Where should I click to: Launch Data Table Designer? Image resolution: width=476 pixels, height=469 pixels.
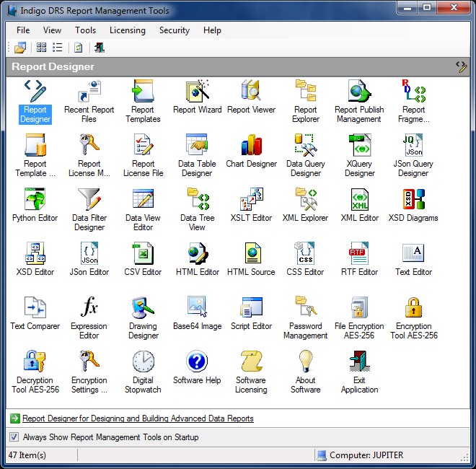pyautogui.click(x=197, y=156)
